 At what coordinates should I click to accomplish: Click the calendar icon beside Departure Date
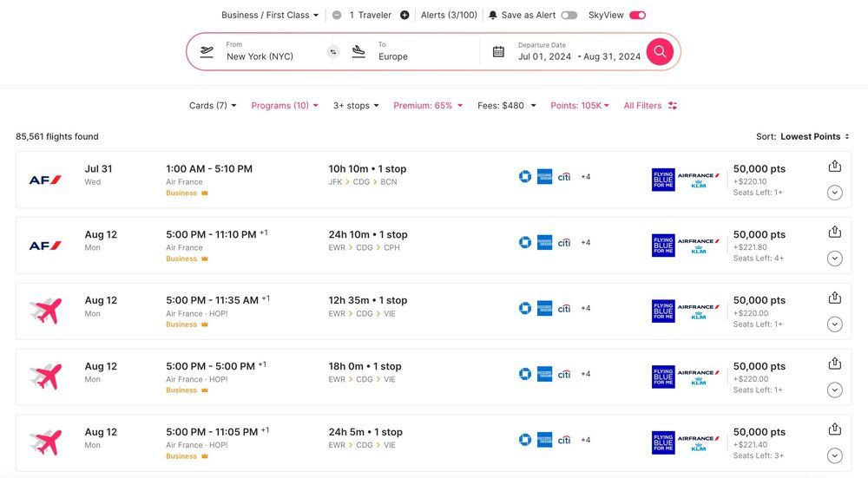tap(498, 52)
